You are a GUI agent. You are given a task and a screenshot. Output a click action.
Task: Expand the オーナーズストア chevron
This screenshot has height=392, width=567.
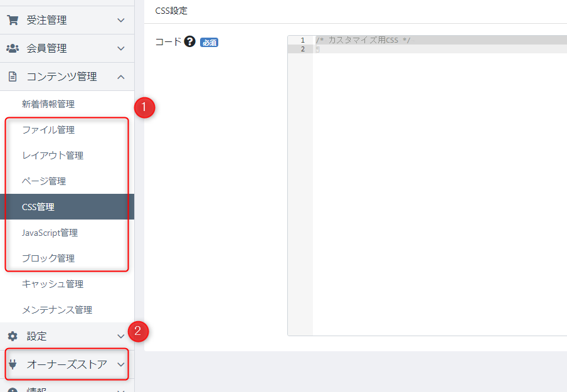[121, 364]
